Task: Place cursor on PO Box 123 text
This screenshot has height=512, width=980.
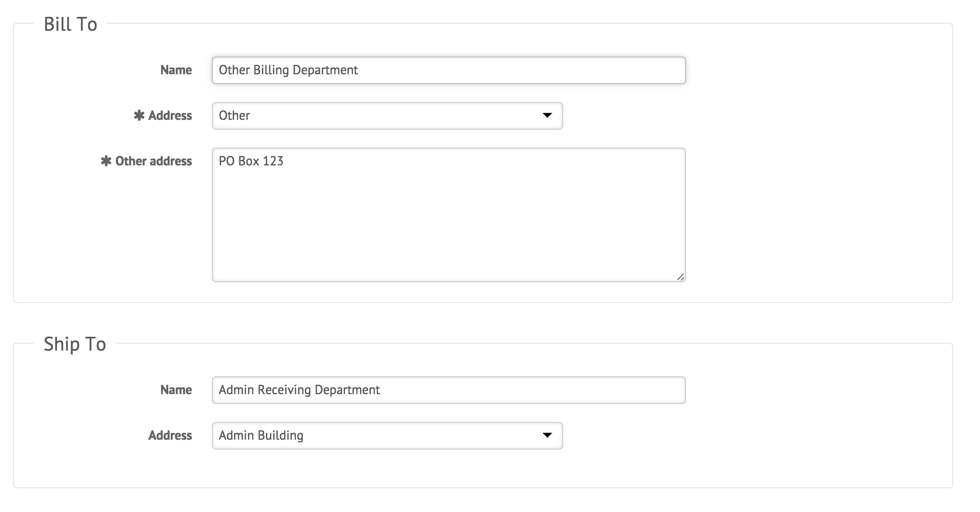Action: [251, 161]
